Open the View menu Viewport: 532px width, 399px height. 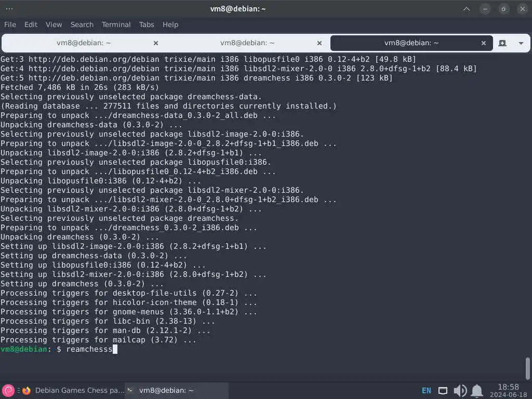(54, 24)
